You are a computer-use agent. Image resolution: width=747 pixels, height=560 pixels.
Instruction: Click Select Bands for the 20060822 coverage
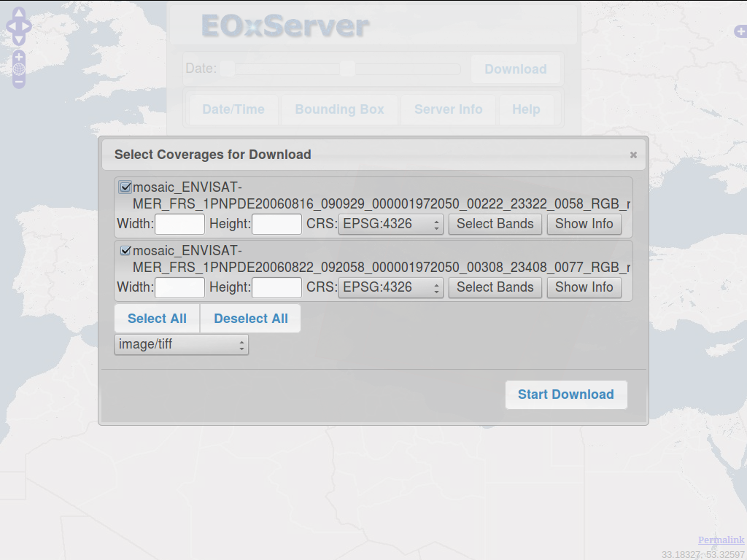pyautogui.click(x=495, y=287)
